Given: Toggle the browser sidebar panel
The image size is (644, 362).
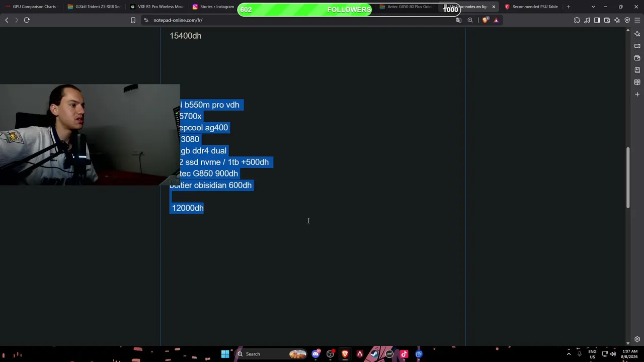Looking at the screenshot, I should pos(597,20).
